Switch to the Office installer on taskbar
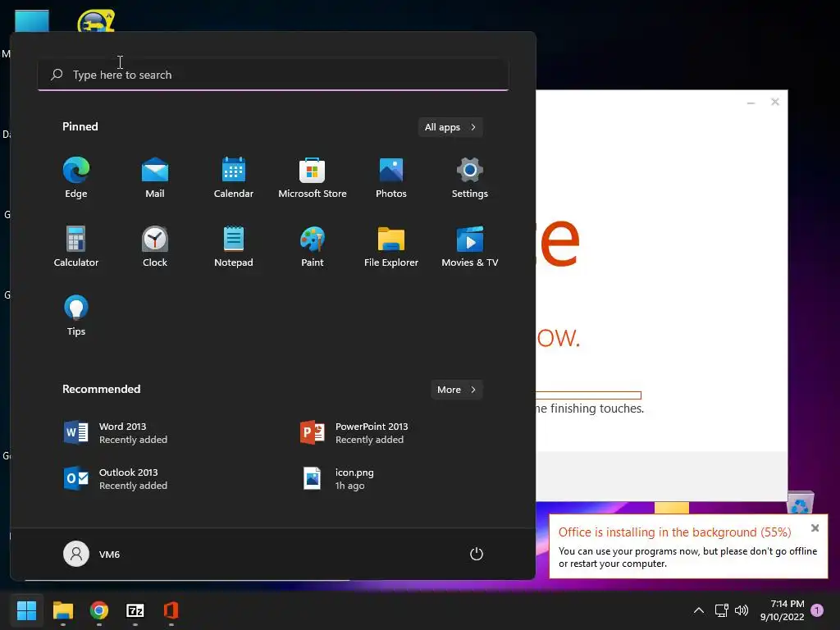Viewport: 840px width, 630px height. click(x=171, y=610)
